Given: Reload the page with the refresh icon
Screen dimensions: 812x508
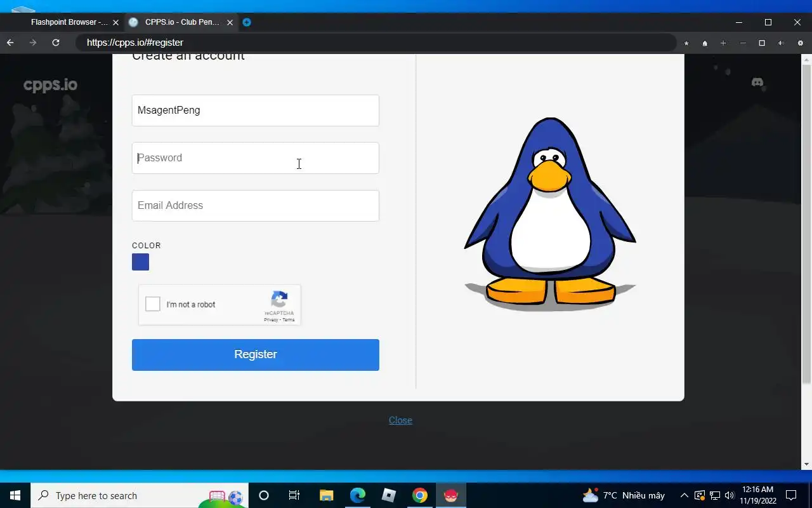Looking at the screenshot, I should click(56, 43).
